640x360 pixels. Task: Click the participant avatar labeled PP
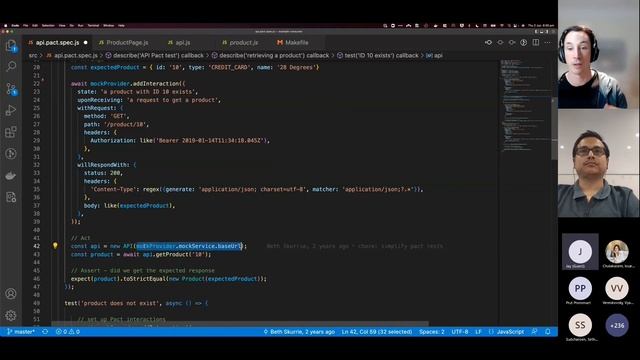tap(580, 288)
